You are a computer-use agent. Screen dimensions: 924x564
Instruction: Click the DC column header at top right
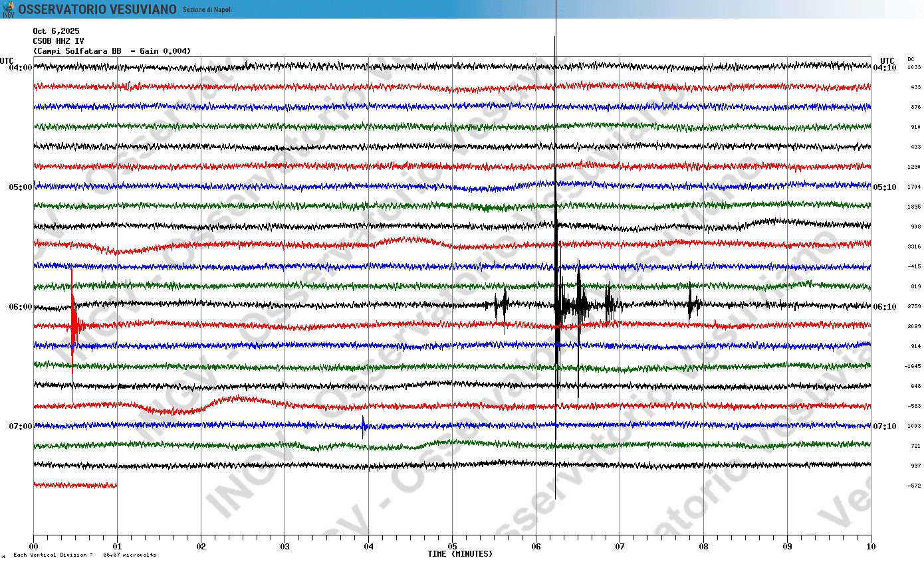coord(911,60)
